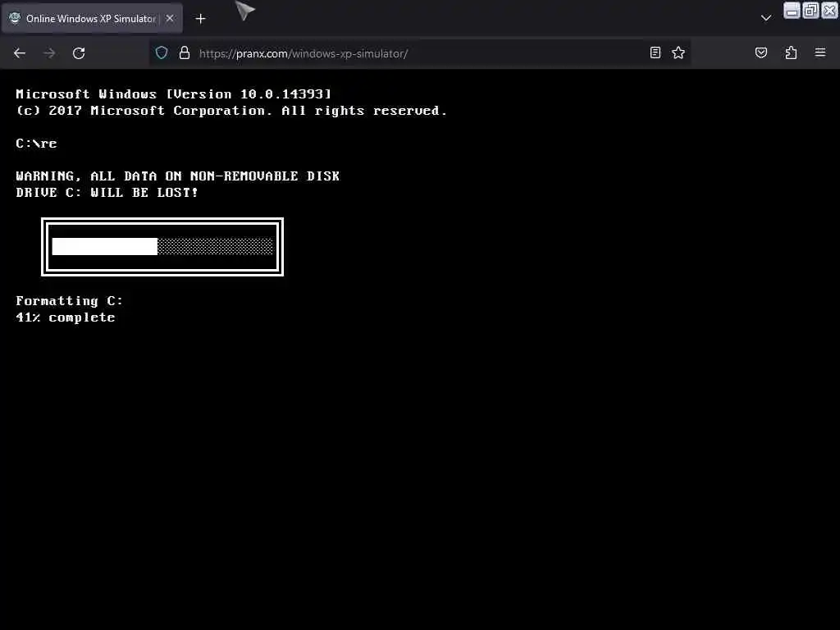
Task: Open the Firefox application menu
Action: click(820, 52)
